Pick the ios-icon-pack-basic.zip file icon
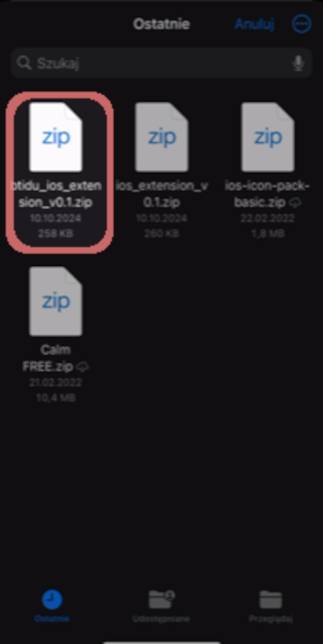 pos(268,137)
